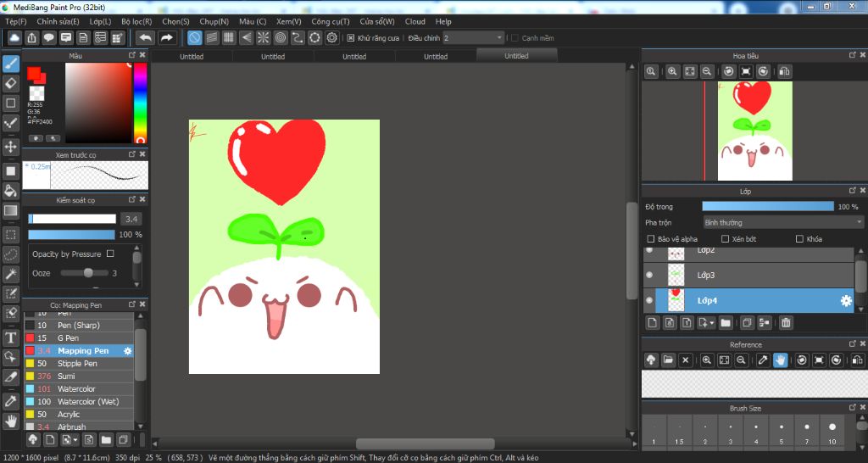Select the Text tool
Image resolution: width=868 pixels, height=463 pixels.
coord(10,337)
